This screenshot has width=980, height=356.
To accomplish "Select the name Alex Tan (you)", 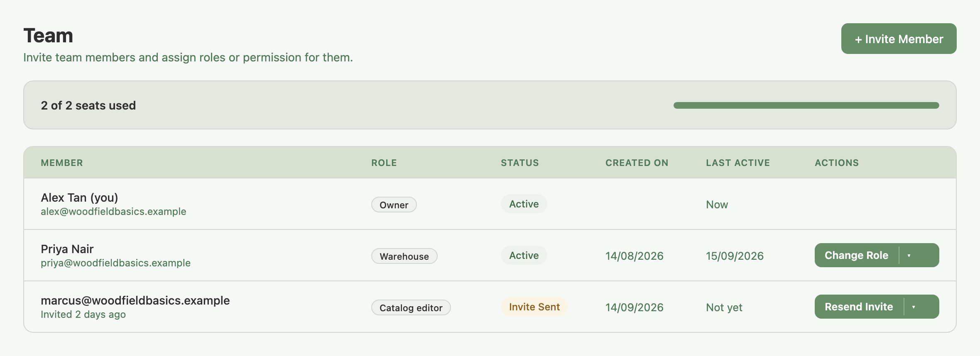I will [x=79, y=198].
